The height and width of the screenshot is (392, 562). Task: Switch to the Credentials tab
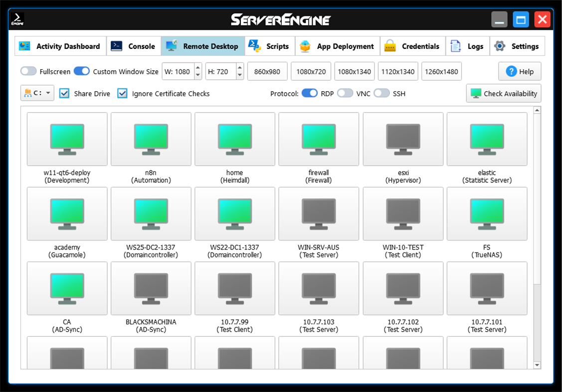[x=412, y=46]
